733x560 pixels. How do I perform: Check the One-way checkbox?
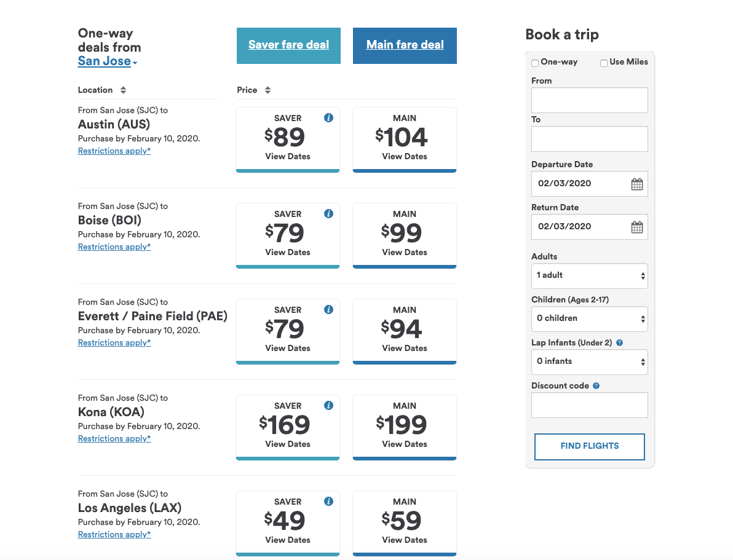tap(535, 63)
